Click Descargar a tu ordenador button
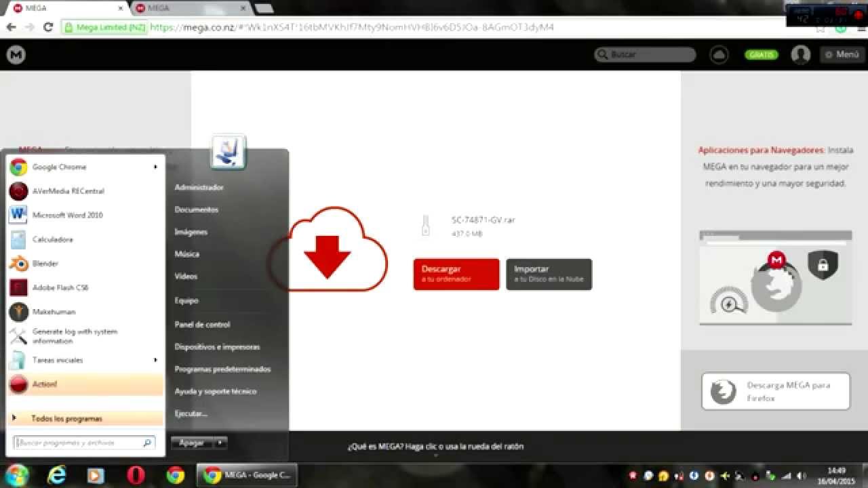Viewport: 868px width, 488px height. (456, 274)
